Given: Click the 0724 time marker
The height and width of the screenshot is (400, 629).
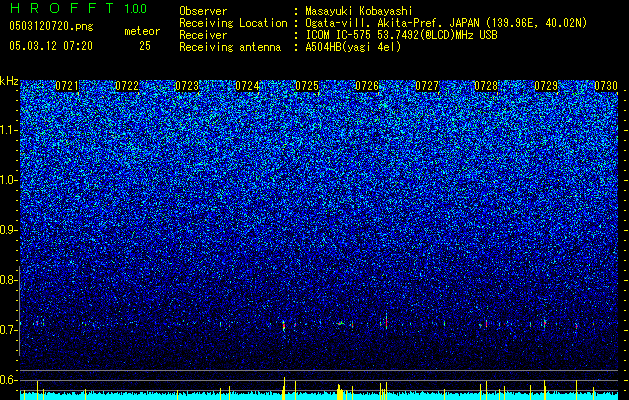Looking at the screenshot, I should pos(247,86).
